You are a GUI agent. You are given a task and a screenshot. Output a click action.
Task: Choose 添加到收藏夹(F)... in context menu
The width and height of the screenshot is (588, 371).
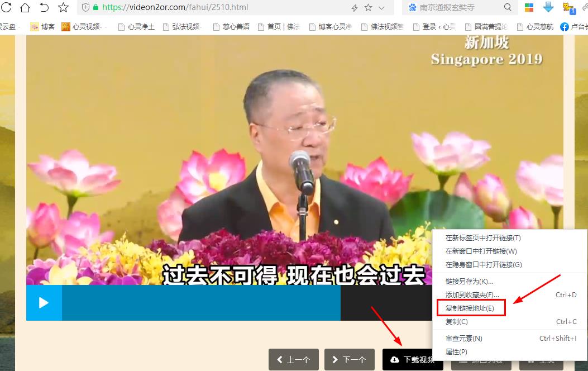(510, 295)
